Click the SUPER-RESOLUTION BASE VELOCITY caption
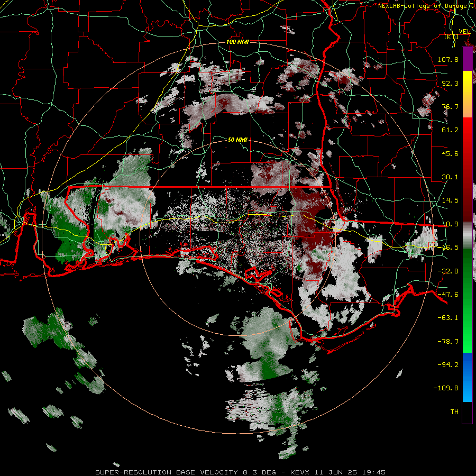This screenshot has width=476, height=476. pyautogui.click(x=167, y=472)
